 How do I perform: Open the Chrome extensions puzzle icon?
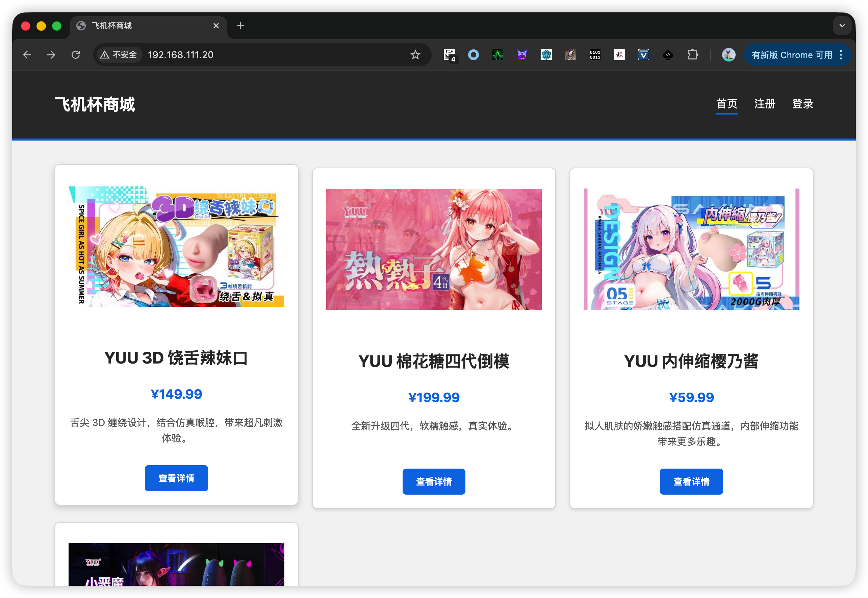(x=692, y=55)
